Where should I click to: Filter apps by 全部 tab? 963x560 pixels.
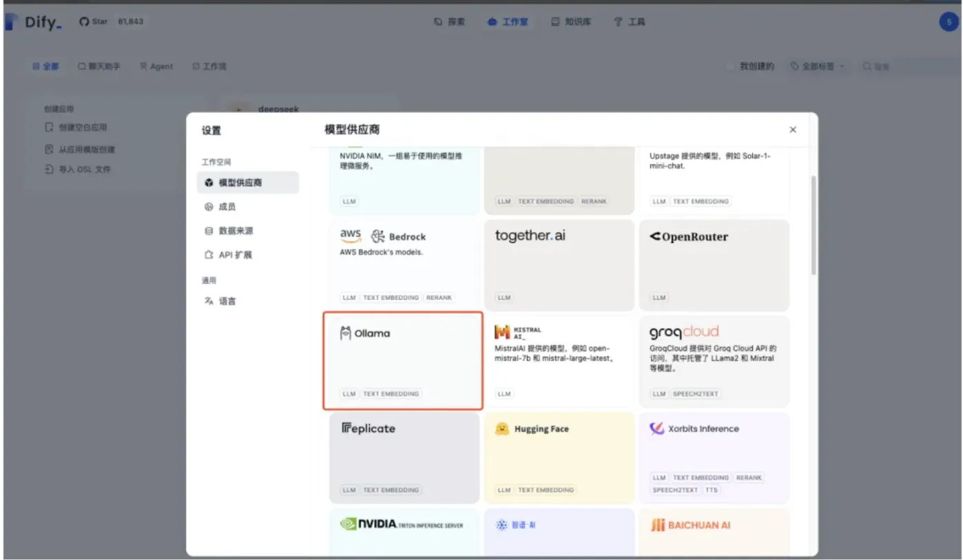45,67
